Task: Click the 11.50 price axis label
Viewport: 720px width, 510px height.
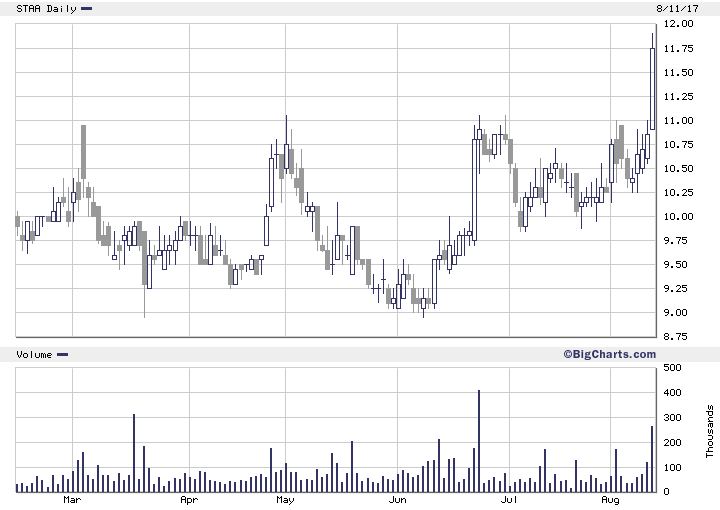Action: [x=679, y=73]
